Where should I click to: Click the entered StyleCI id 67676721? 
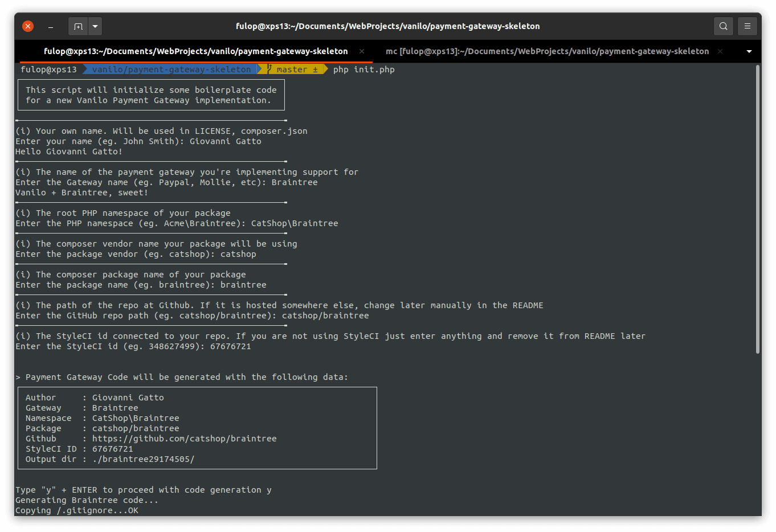click(x=231, y=346)
